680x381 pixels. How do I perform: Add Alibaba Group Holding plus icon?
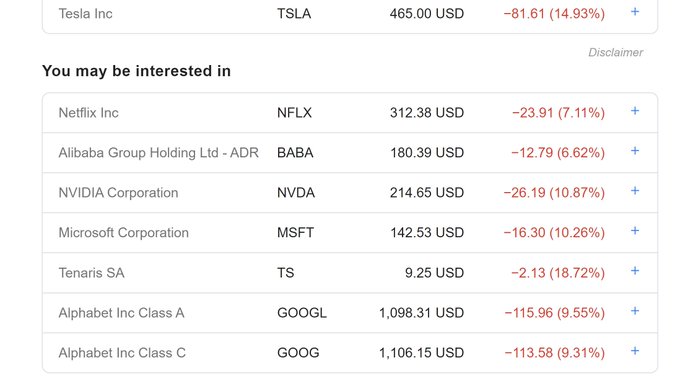pyautogui.click(x=634, y=151)
